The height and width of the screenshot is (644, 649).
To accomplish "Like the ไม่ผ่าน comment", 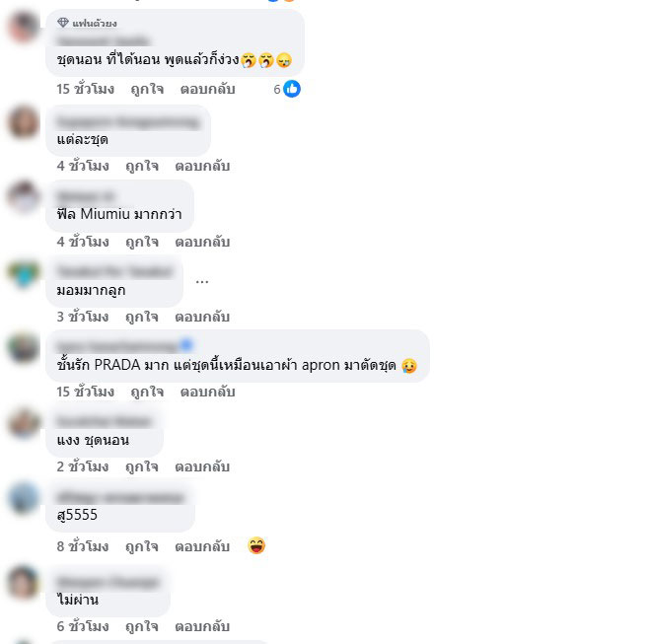I will tap(142, 626).
